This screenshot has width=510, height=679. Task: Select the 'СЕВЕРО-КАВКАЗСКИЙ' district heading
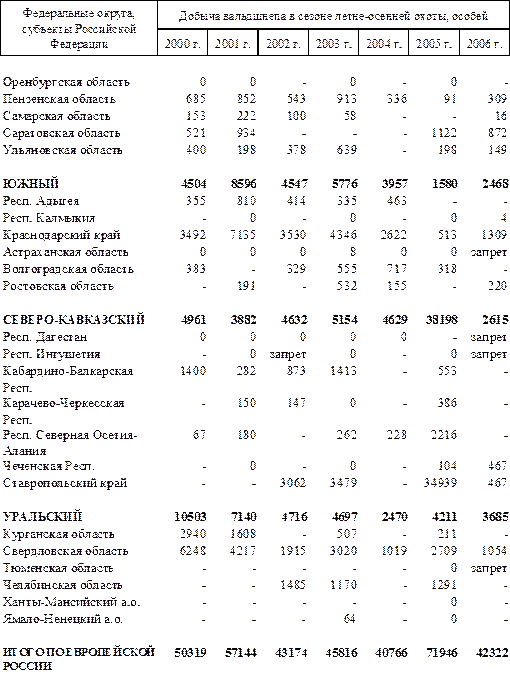[74, 320]
